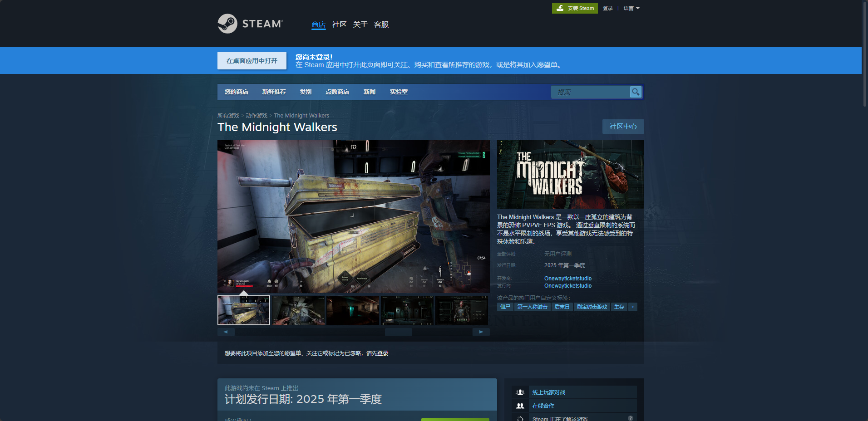Click the large main gameplay screenshot
868x421 pixels.
click(x=354, y=216)
